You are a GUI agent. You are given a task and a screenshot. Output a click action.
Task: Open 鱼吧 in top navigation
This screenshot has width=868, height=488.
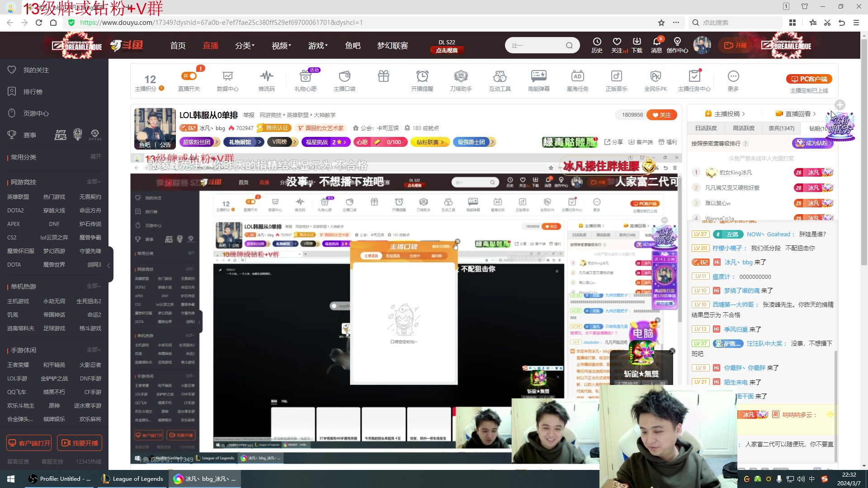coord(353,46)
